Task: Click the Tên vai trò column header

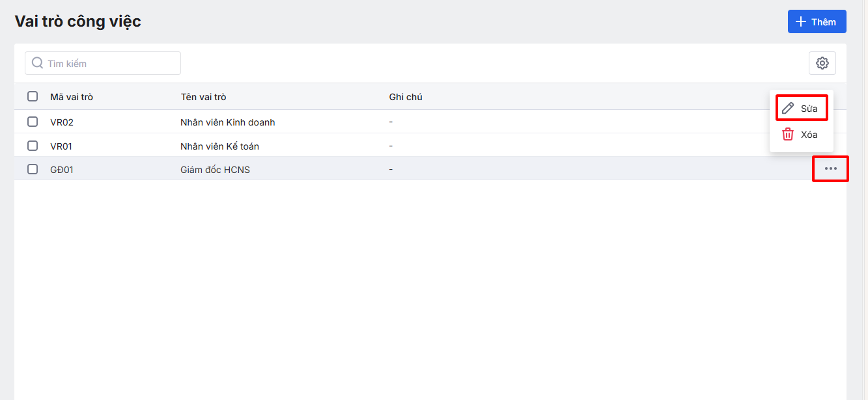Action: (203, 97)
